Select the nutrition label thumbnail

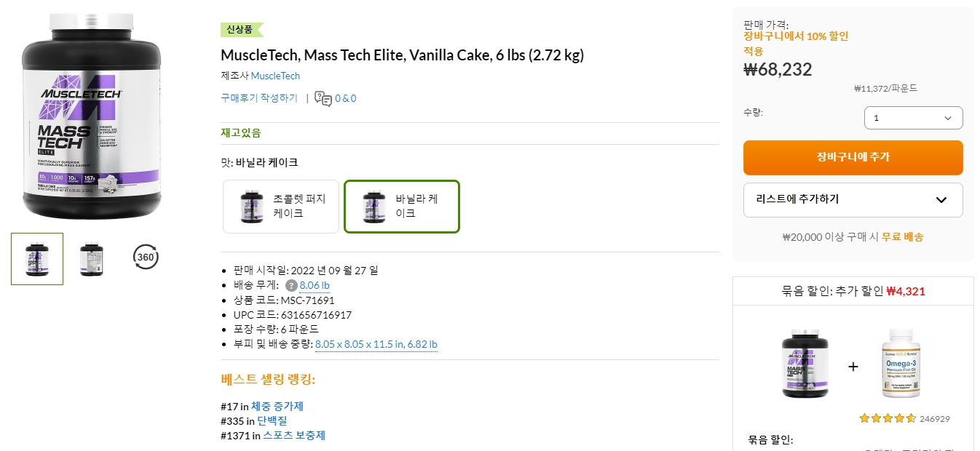91,258
